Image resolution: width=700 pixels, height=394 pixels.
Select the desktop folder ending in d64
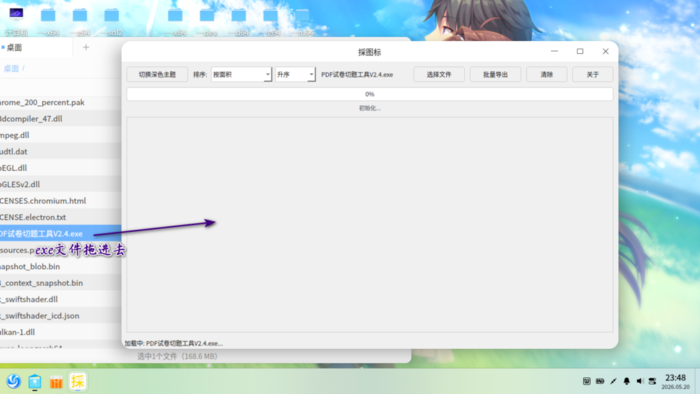click(x=239, y=21)
